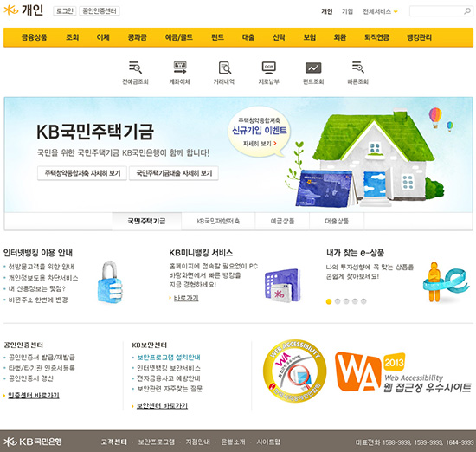
Task: Select the third carousel dot indicator
Action: click(346, 301)
